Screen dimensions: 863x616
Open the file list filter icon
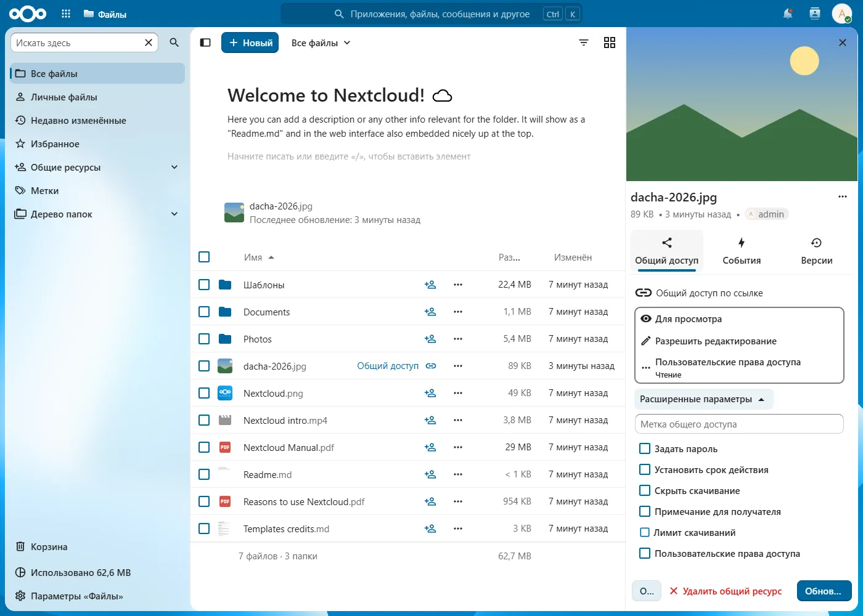click(x=584, y=43)
